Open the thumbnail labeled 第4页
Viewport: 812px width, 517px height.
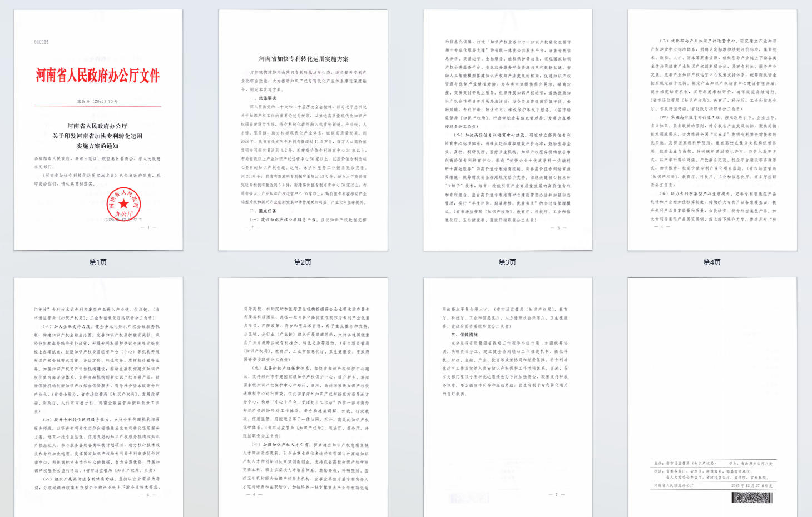(712, 130)
